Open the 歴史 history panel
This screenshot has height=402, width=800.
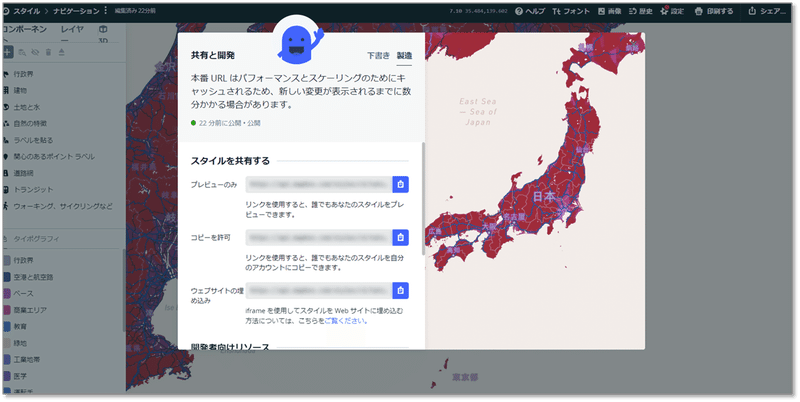[x=641, y=11]
